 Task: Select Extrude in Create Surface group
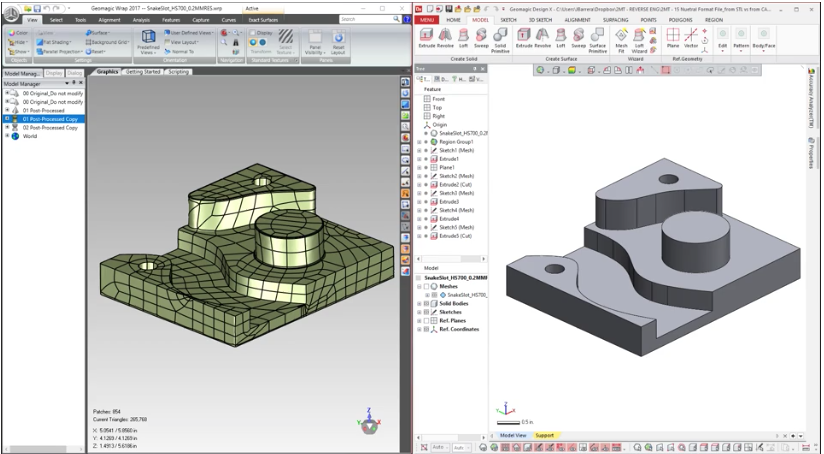click(x=524, y=39)
